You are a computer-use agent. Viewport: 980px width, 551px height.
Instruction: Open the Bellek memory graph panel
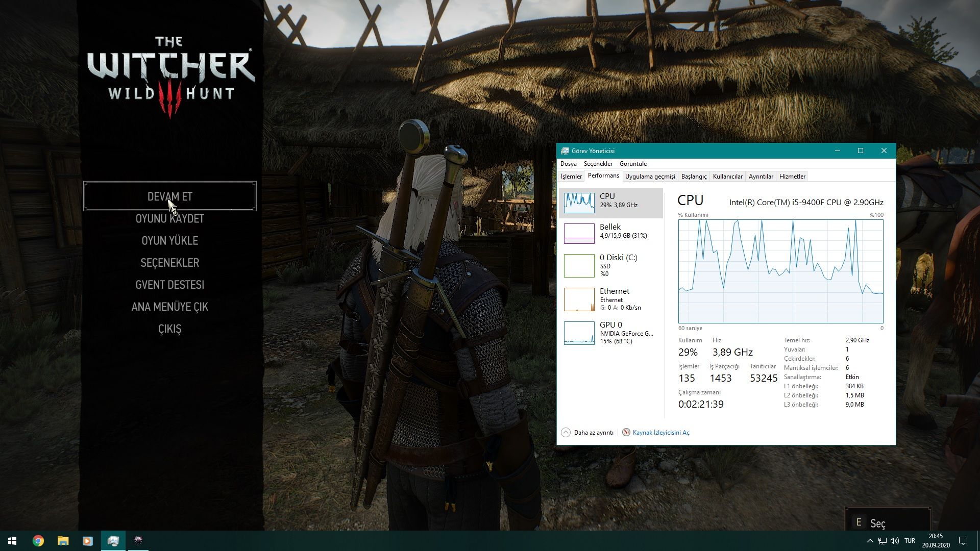click(x=579, y=233)
